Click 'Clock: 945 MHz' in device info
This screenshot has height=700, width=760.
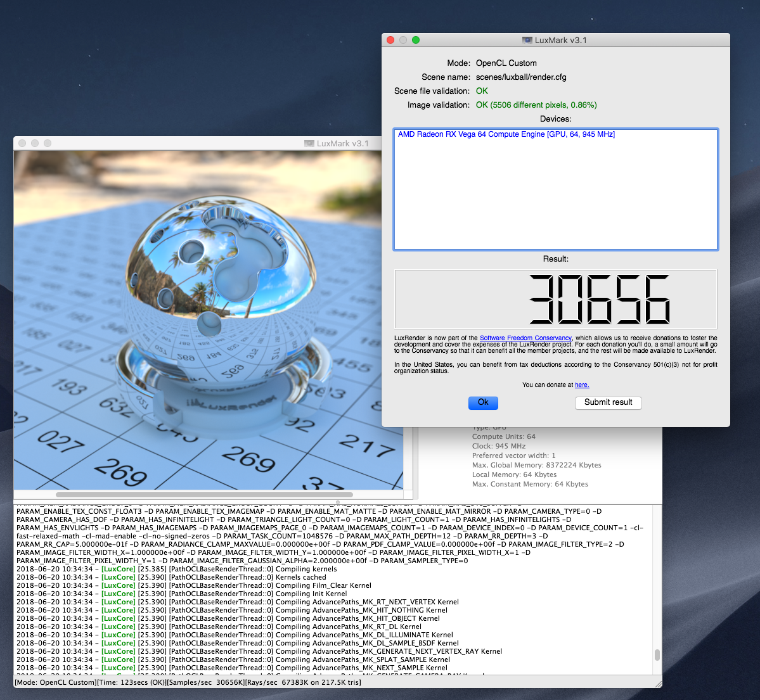(499, 446)
